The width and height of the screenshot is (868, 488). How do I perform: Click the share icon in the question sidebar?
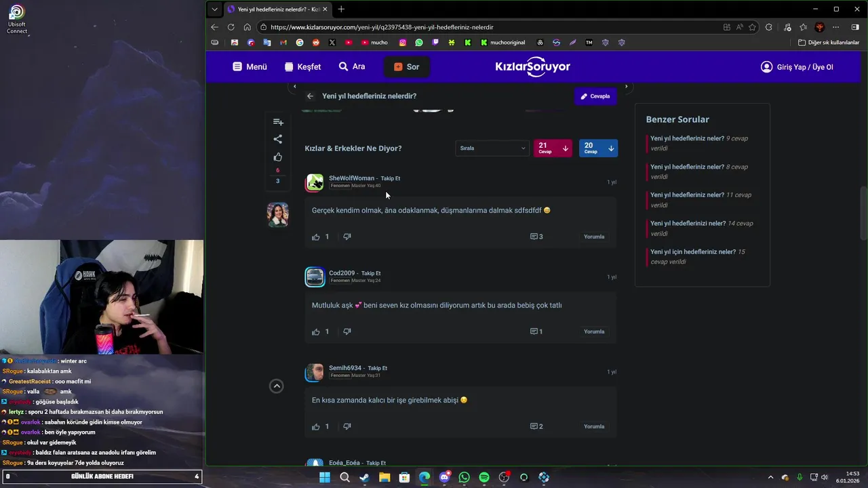(278, 139)
